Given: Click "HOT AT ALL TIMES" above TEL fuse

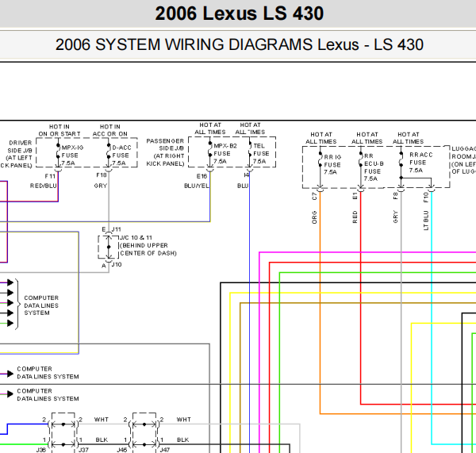Looking at the screenshot, I should point(250,129).
